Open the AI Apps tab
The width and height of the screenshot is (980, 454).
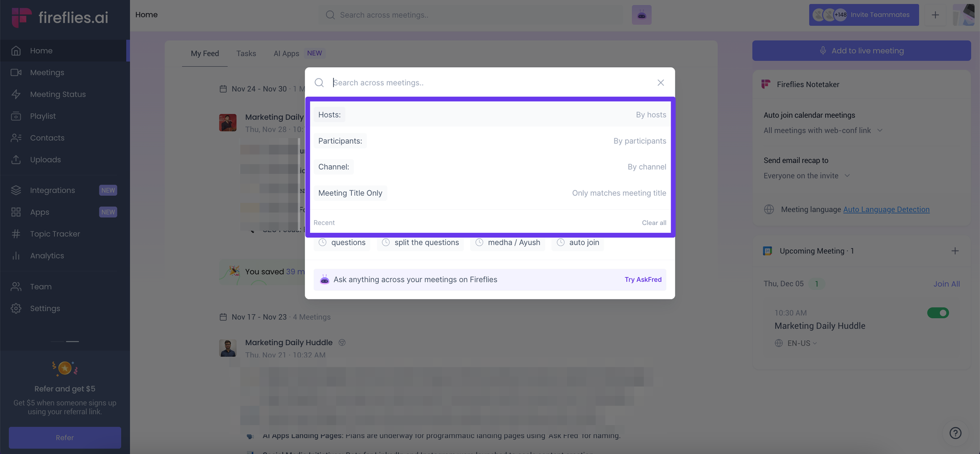point(286,53)
